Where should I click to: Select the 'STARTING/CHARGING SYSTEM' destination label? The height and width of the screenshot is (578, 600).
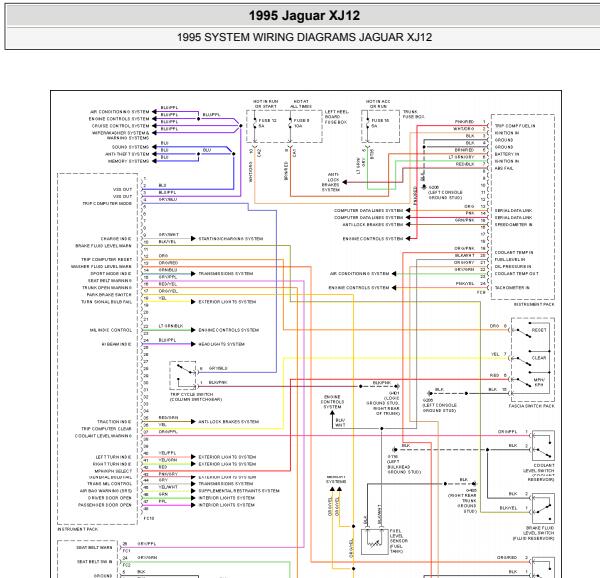pyautogui.click(x=231, y=239)
